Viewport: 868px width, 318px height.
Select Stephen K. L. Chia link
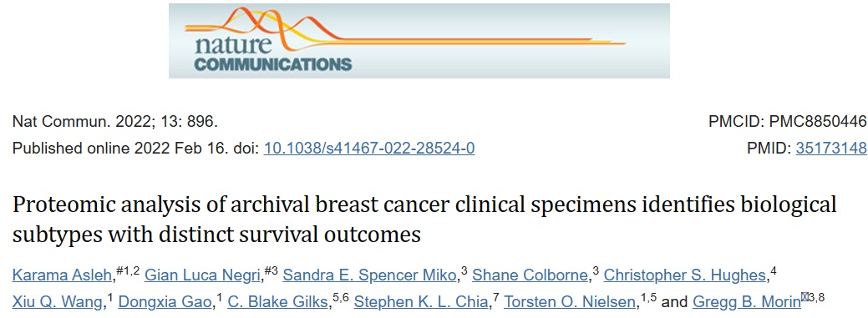[421, 302]
